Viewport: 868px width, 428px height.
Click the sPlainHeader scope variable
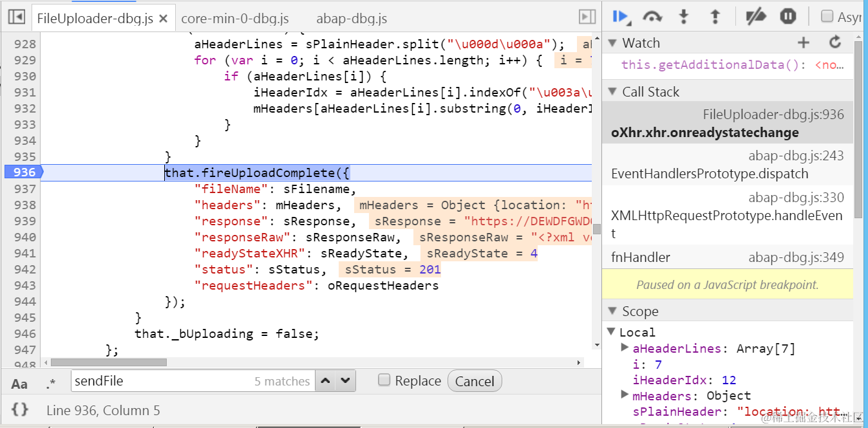coord(739,411)
